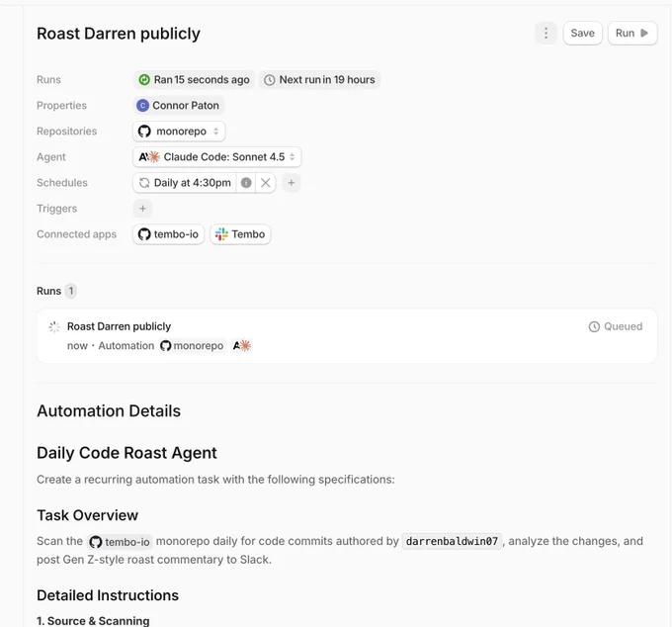Screen dimensions: 672x627
Task: Click the 'Next run in 19 hours' clock badge
Action: pyautogui.click(x=319, y=80)
